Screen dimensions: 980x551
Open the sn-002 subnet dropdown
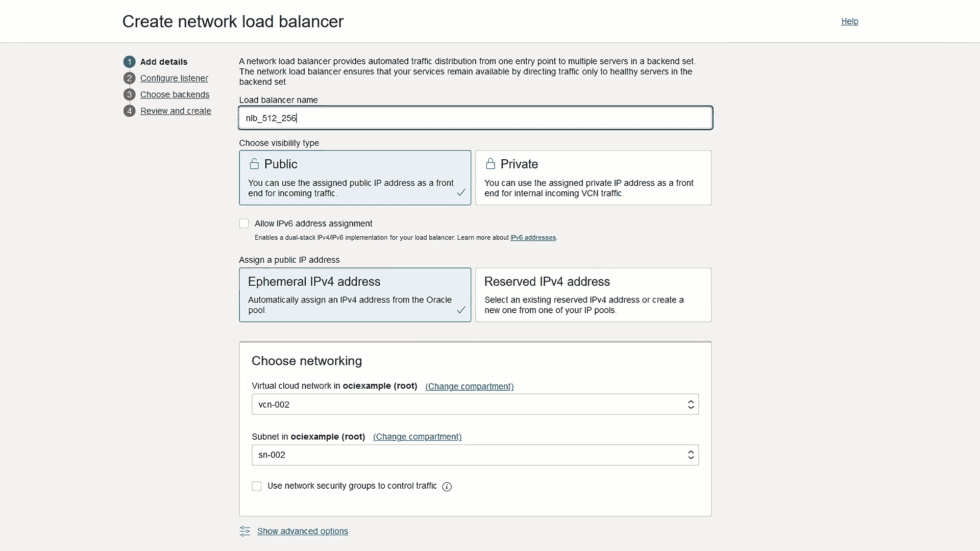click(x=475, y=455)
